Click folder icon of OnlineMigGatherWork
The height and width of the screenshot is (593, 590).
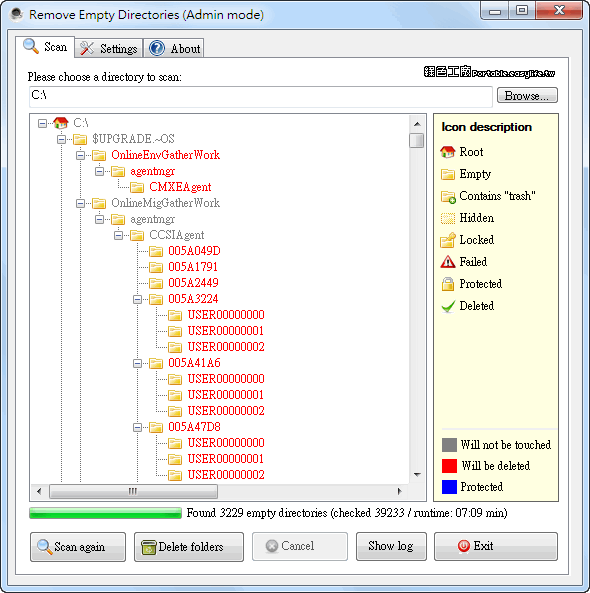tap(99, 203)
